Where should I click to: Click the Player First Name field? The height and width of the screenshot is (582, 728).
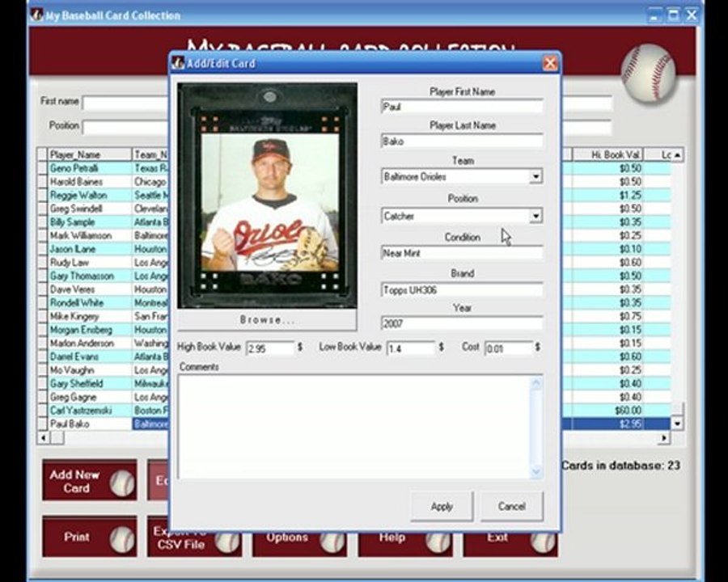(x=462, y=107)
